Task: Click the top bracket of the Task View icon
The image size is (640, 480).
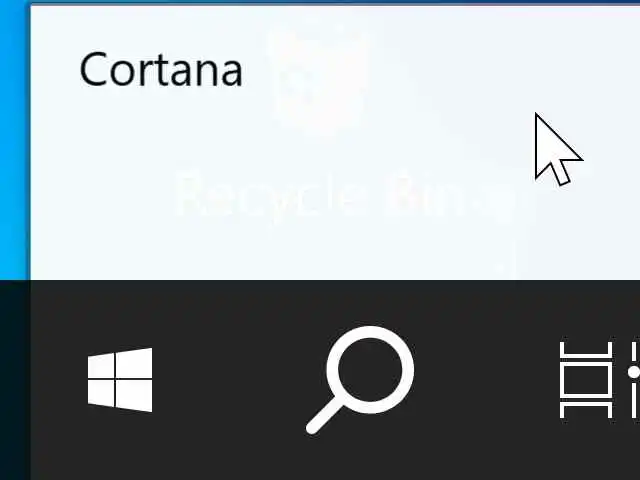Action: click(586, 349)
